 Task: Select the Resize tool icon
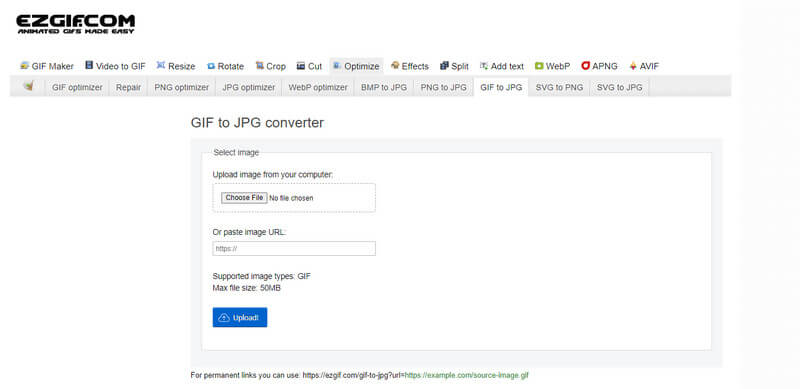tap(161, 65)
